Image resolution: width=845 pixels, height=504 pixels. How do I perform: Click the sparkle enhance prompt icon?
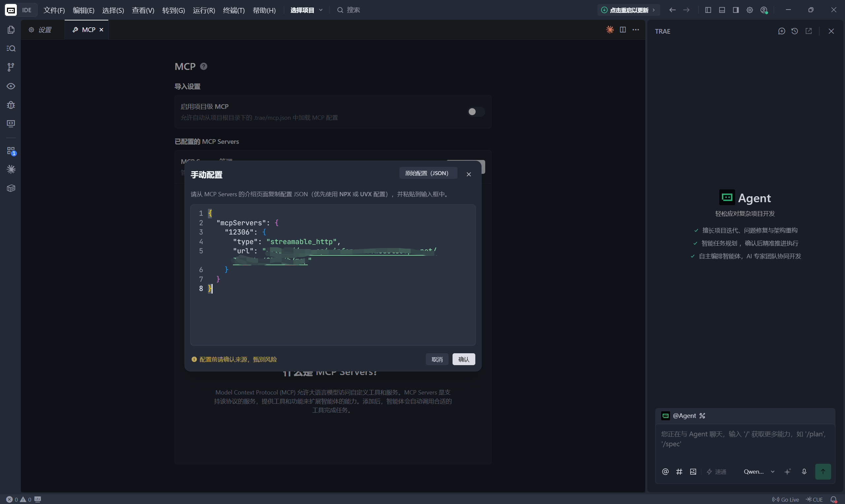787,471
